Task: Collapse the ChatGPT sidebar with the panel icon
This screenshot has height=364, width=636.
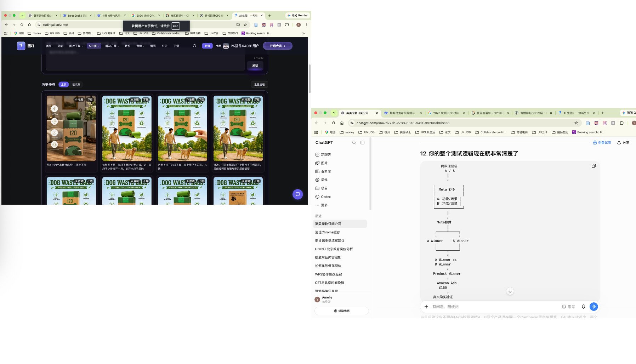Action: (x=362, y=143)
